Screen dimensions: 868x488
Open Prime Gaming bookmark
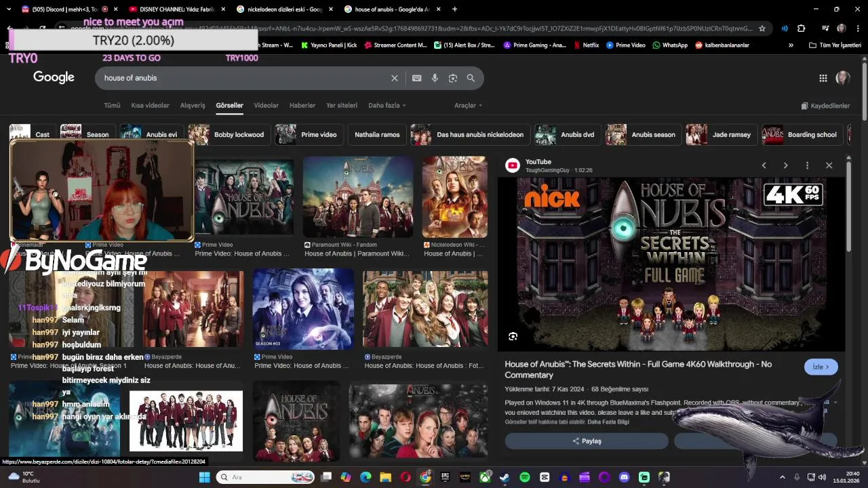[534, 45]
